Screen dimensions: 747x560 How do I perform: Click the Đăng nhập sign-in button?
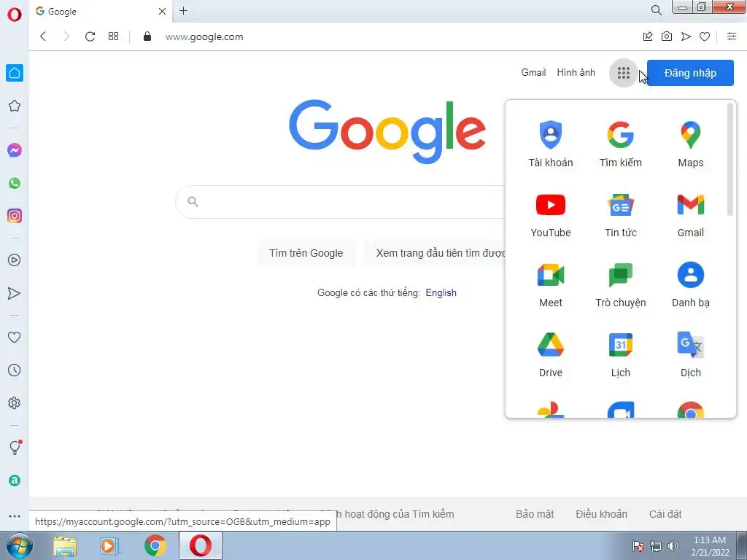coord(690,73)
